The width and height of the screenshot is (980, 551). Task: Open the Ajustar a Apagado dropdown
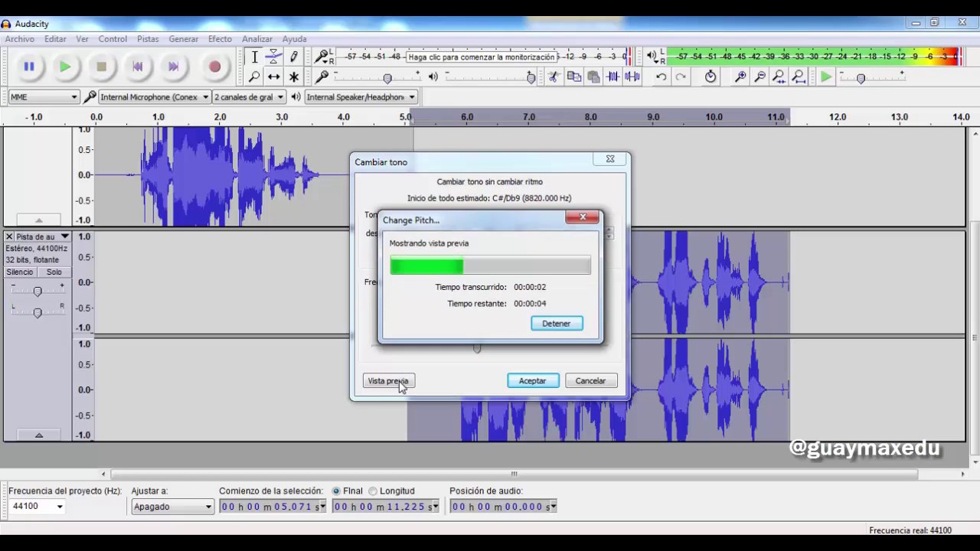coord(172,507)
